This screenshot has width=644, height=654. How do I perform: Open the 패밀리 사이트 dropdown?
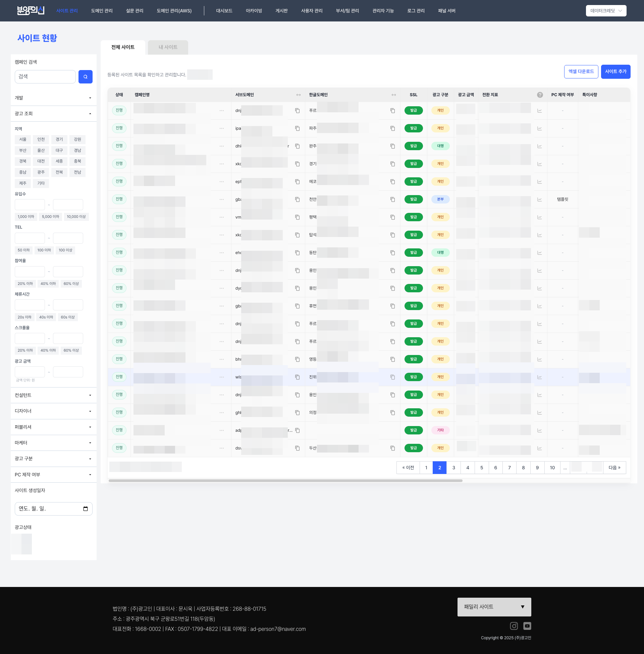(494, 607)
